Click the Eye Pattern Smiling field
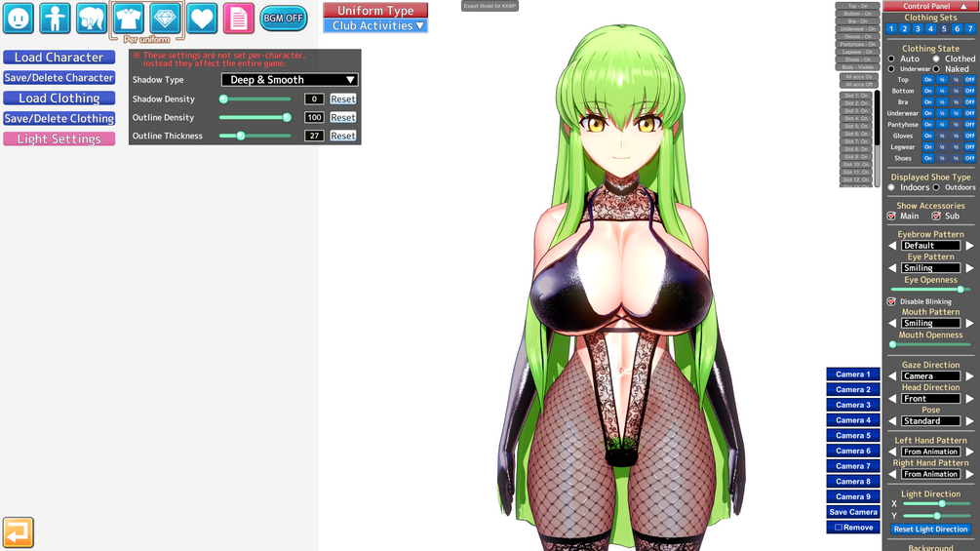 pos(930,268)
